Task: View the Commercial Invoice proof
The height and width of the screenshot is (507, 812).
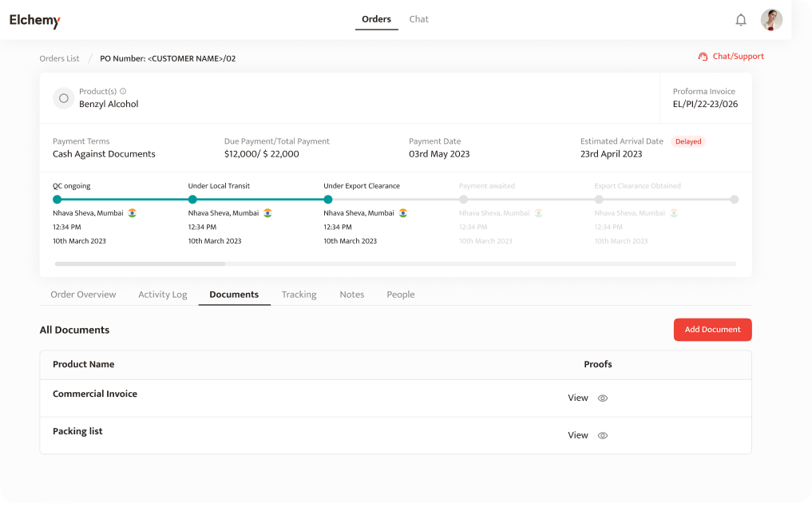Action: 578,398
